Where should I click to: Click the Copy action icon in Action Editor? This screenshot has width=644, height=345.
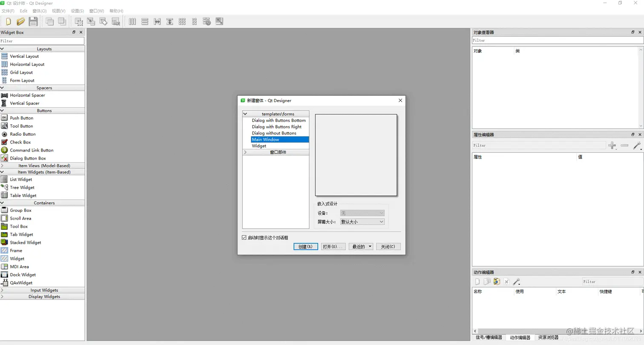(487, 282)
